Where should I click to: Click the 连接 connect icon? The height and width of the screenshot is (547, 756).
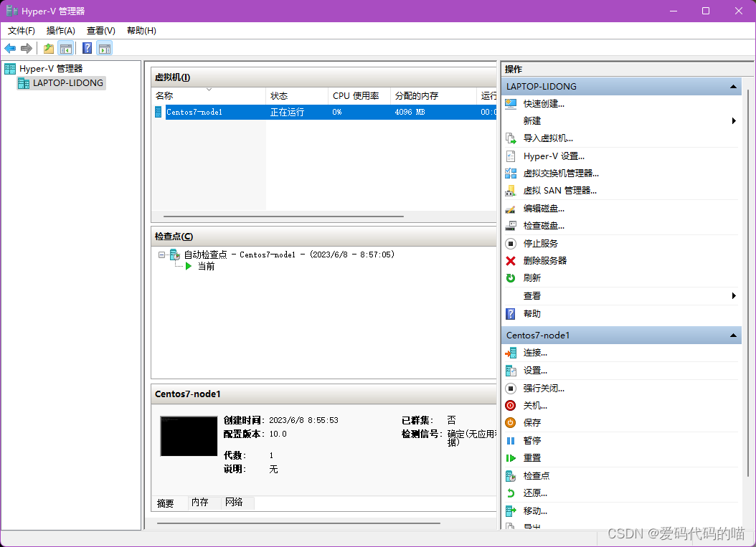tap(511, 353)
